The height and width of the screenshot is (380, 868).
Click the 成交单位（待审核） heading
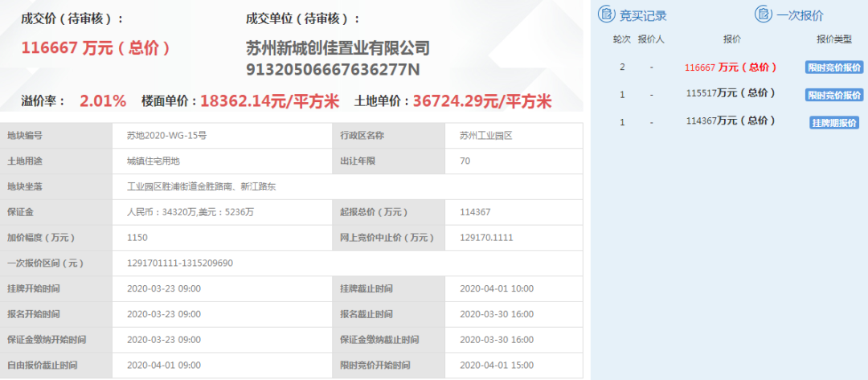click(x=303, y=18)
